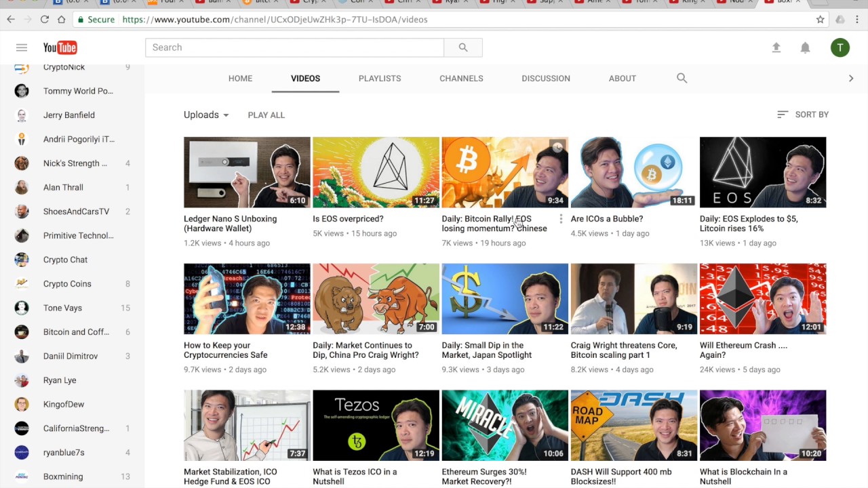Image resolution: width=868 pixels, height=488 pixels.
Task: Click the browser reload button
Action: pos(45,20)
